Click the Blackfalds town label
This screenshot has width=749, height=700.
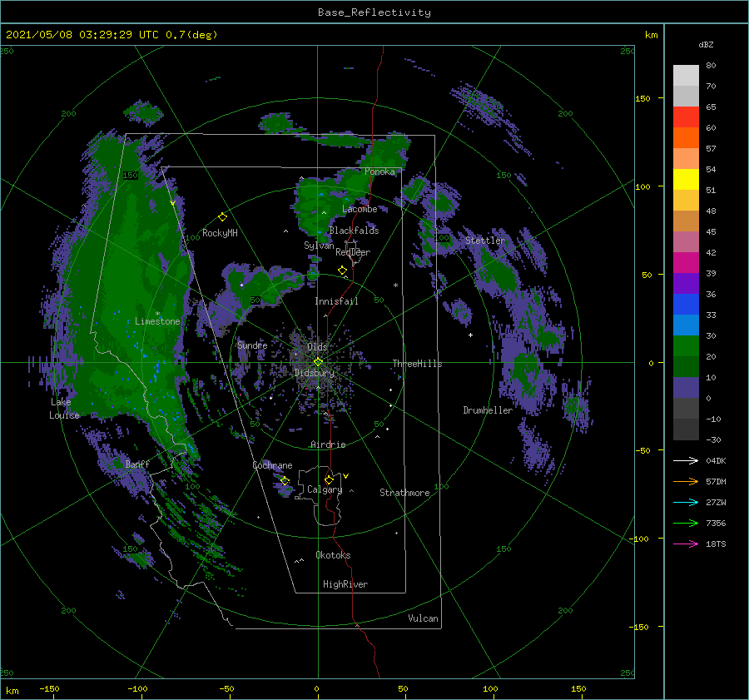[354, 231]
